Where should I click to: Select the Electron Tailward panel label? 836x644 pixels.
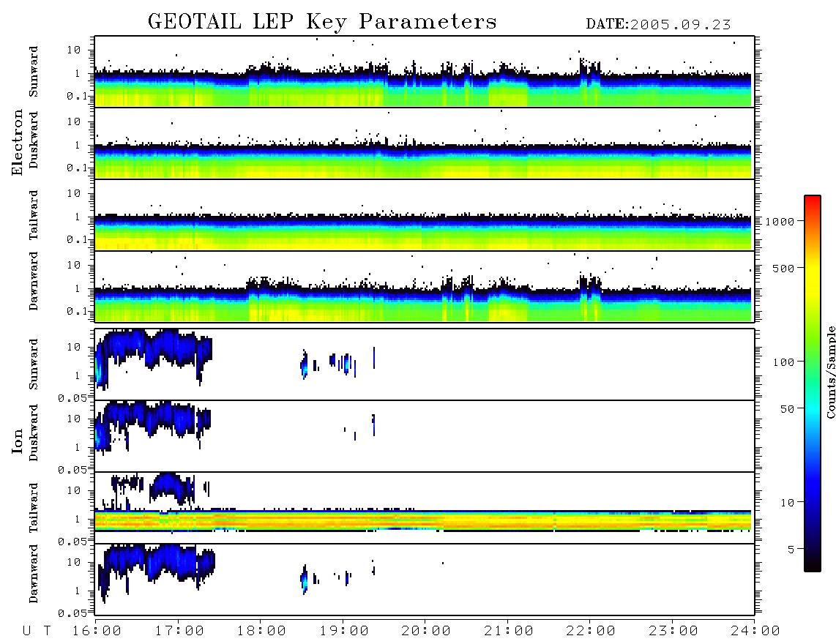(x=34, y=214)
